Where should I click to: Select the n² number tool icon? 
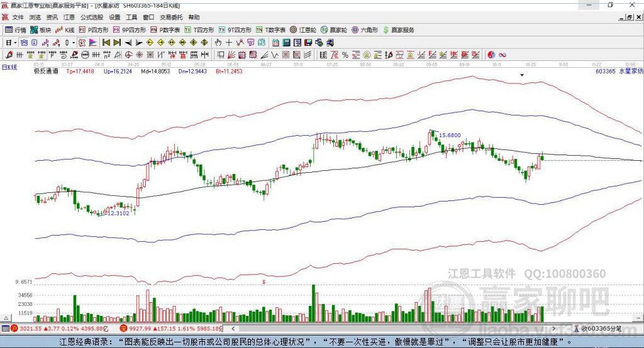point(107,55)
